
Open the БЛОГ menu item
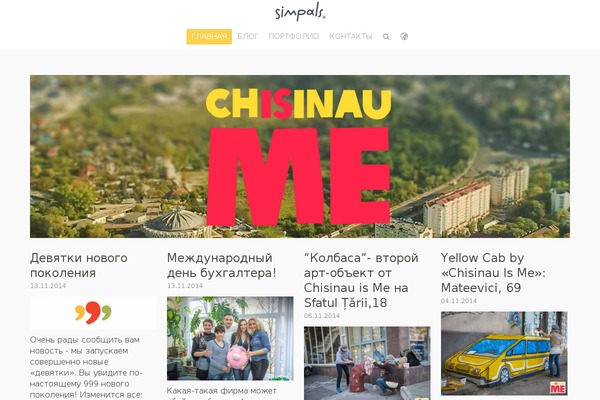click(248, 36)
